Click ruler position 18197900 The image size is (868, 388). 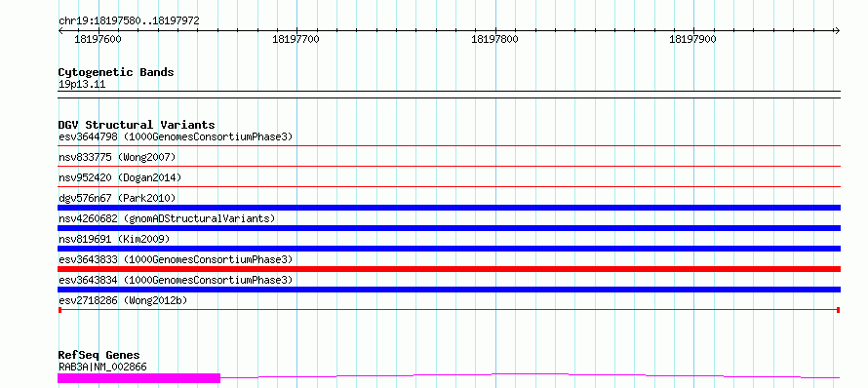pyautogui.click(x=693, y=40)
